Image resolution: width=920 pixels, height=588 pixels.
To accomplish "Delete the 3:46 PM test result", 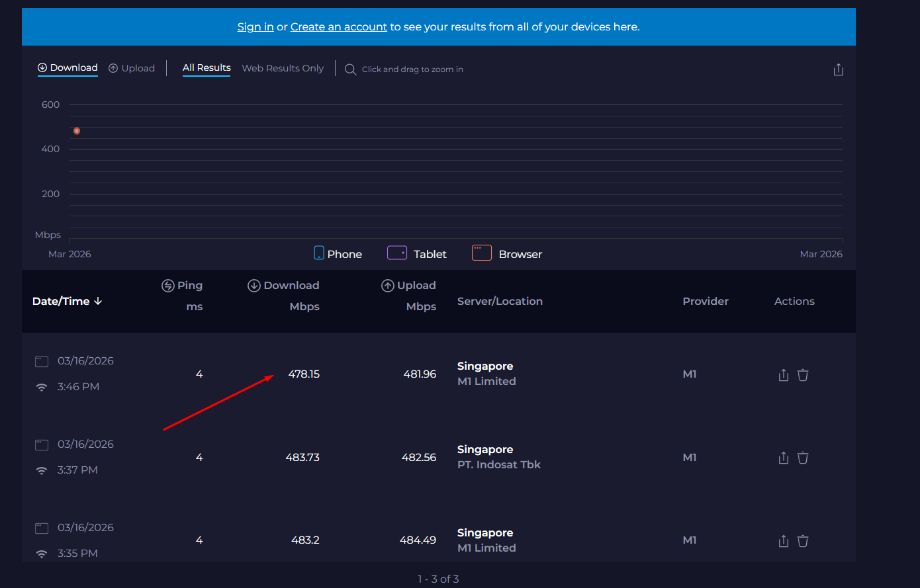I will point(803,375).
